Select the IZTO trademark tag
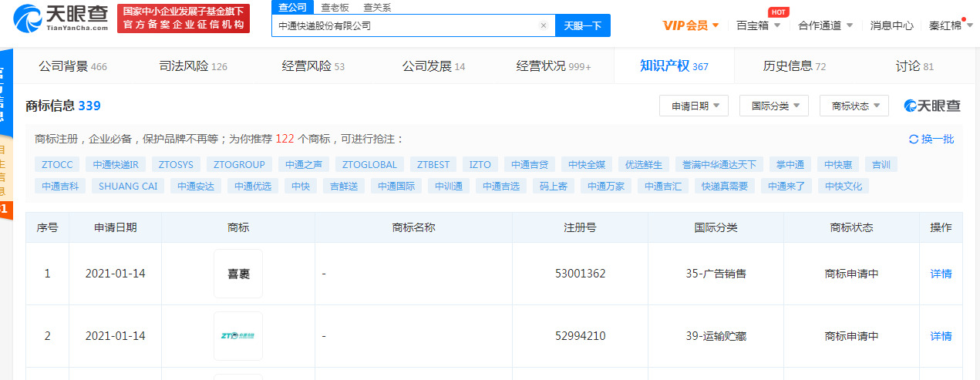 coord(480,164)
